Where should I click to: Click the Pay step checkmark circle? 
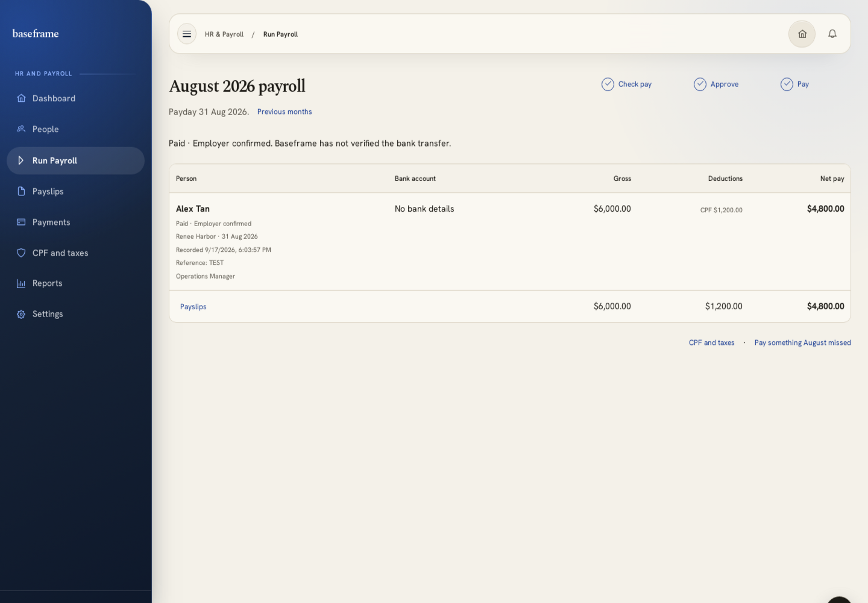point(787,84)
